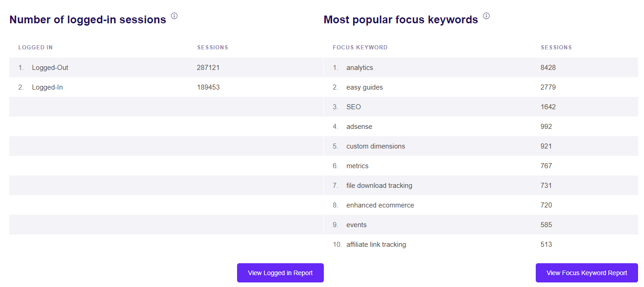Select the SEO keyword
The image size is (644, 287).
click(354, 107)
